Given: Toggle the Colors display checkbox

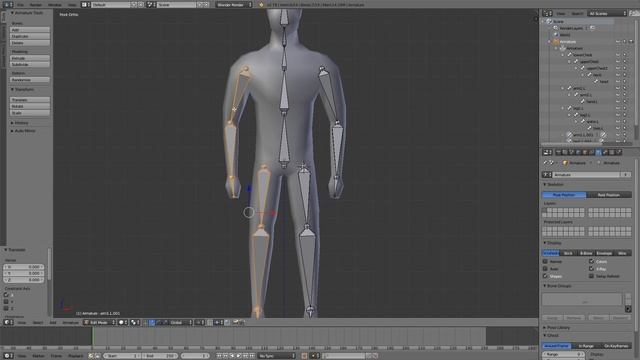Looking at the screenshot, I should click(591, 261).
